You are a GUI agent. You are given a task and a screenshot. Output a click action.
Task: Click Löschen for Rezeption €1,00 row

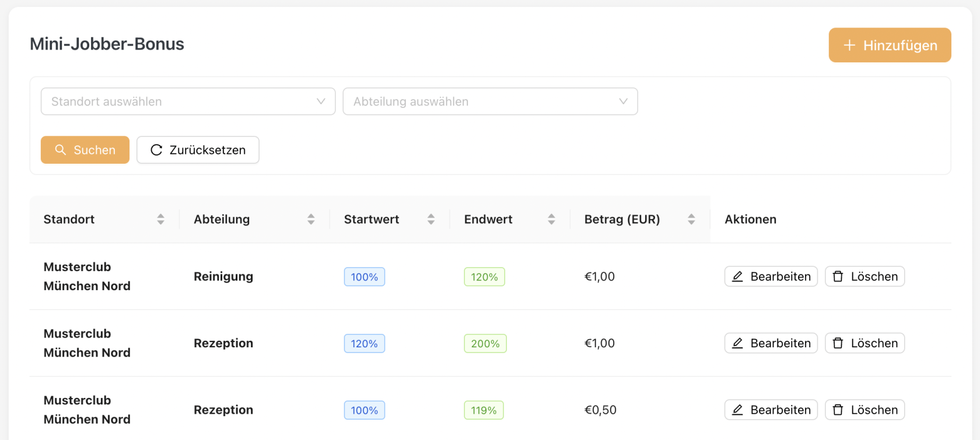click(864, 343)
